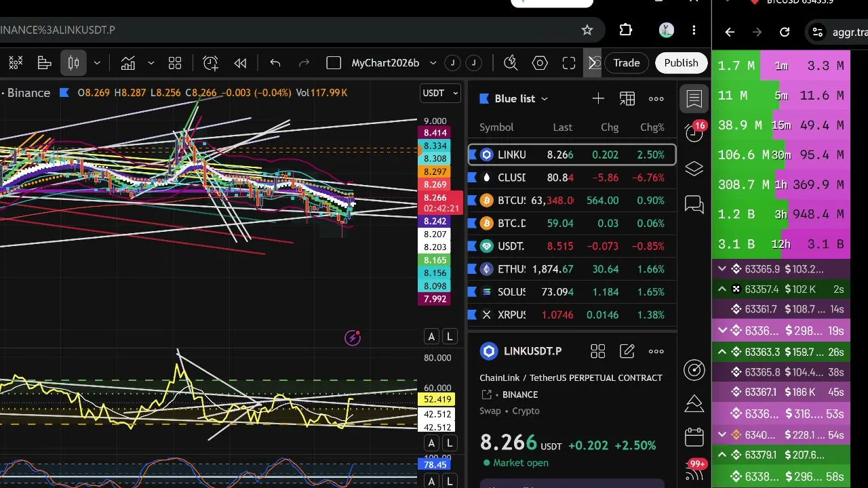Sort watchlist by Symbol column header
Viewport: 868px width, 488px height.
pyautogui.click(x=496, y=127)
